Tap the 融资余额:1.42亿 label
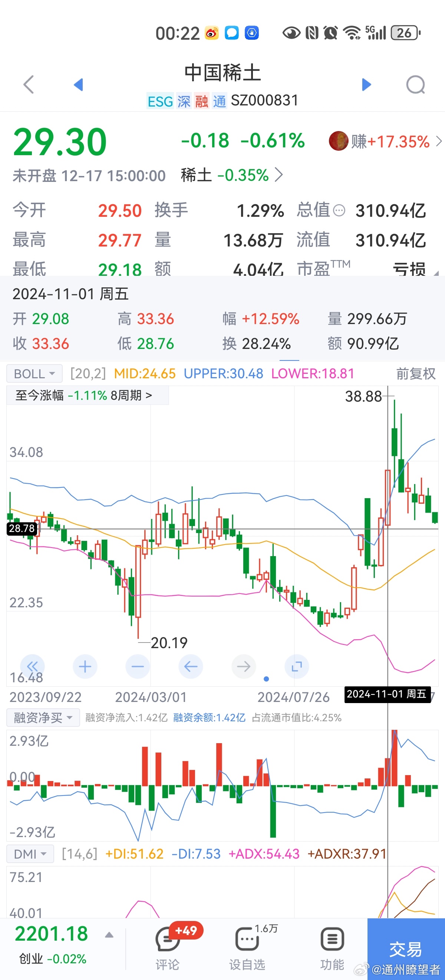Viewport: 445px width, 980px height. click(210, 718)
